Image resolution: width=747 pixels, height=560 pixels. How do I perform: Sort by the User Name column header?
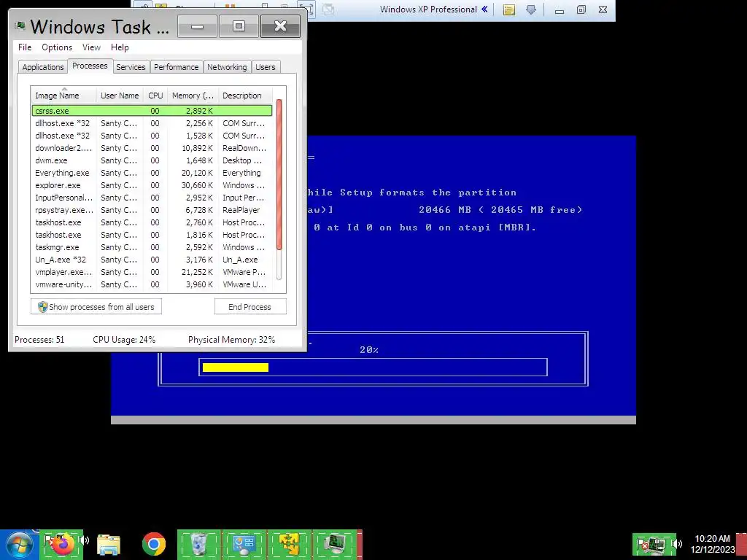[120, 96]
